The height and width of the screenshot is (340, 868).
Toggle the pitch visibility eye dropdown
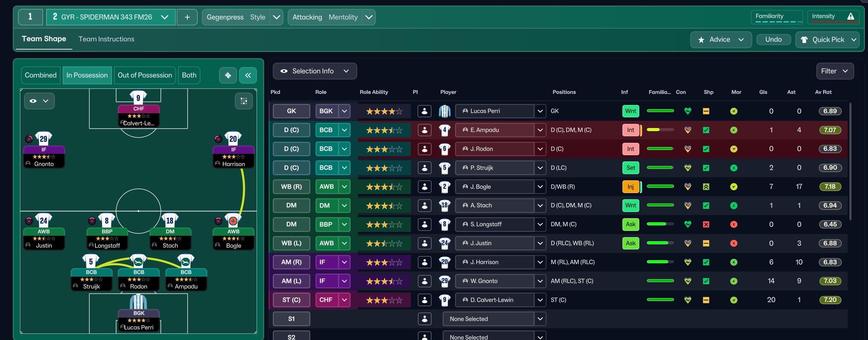[x=39, y=101]
